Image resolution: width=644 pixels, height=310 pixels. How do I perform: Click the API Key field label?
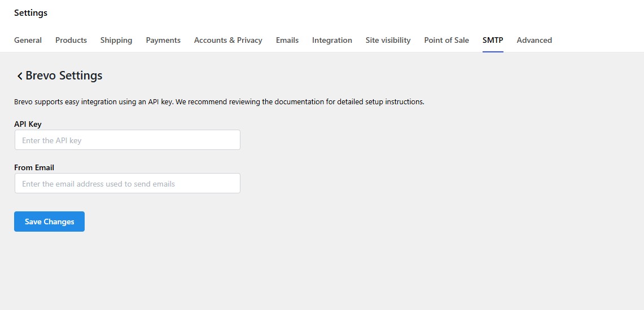(28, 124)
